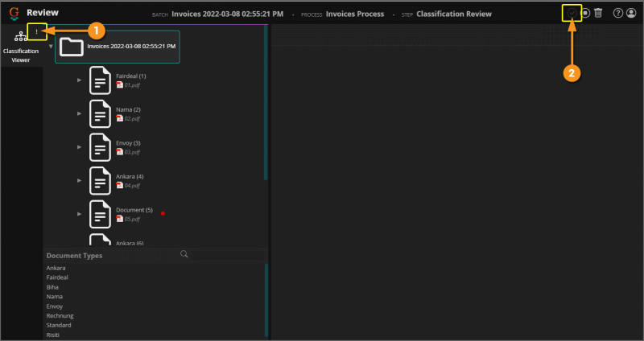Focus the Document Types search field
Viewport: 644px width, 341px height.
pos(229,255)
